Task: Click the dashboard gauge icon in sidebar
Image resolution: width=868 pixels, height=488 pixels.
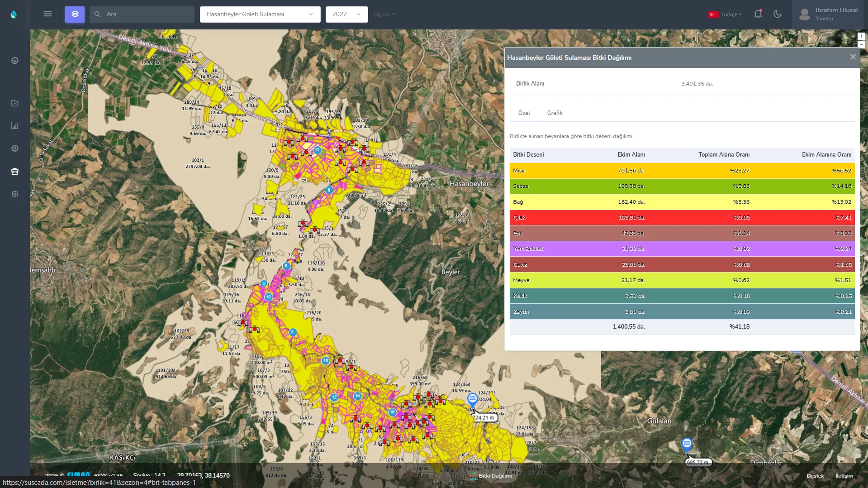Action: click(x=15, y=61)
